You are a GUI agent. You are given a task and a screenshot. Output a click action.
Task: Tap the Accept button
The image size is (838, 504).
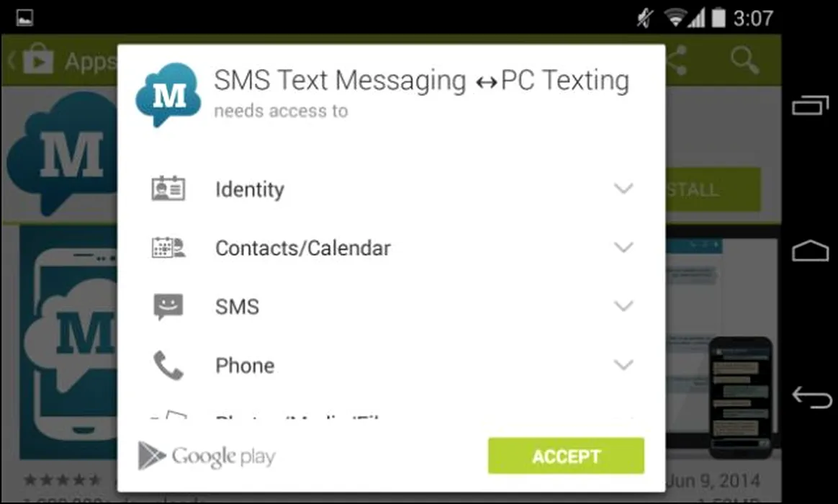(566, 456)
